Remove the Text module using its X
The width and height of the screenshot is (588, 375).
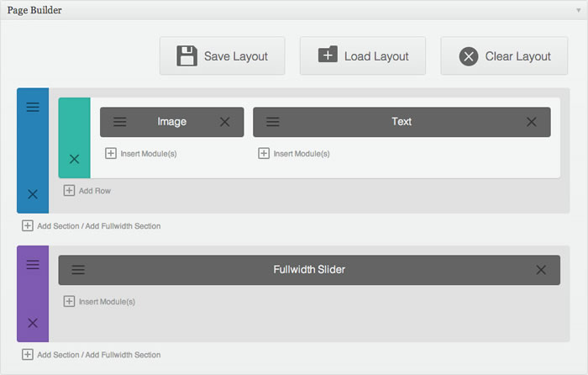[x=532, y=122]
